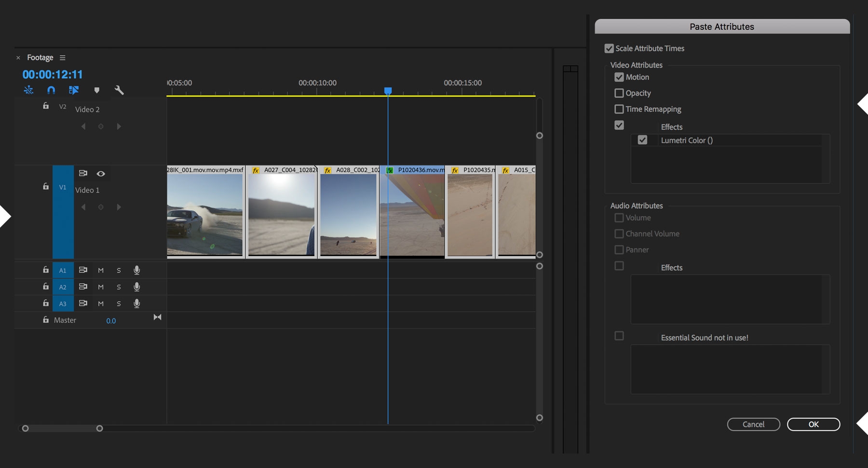Open the Footage sequence panel menu
This screenshot has width=868, height=468.
(x=62, y=58)
